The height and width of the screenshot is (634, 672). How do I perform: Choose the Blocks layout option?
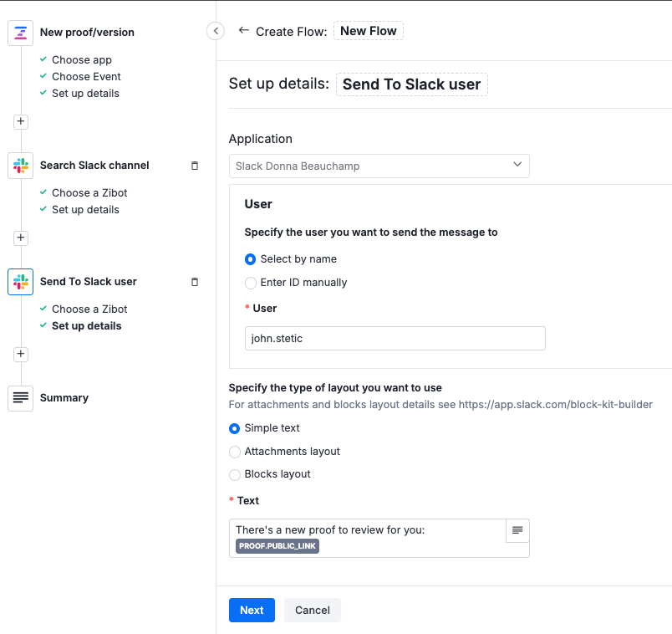(235, 474)
